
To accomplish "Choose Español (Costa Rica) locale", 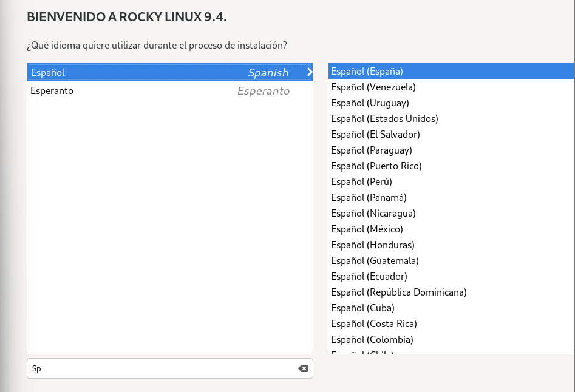I will (x=451, y=323).
